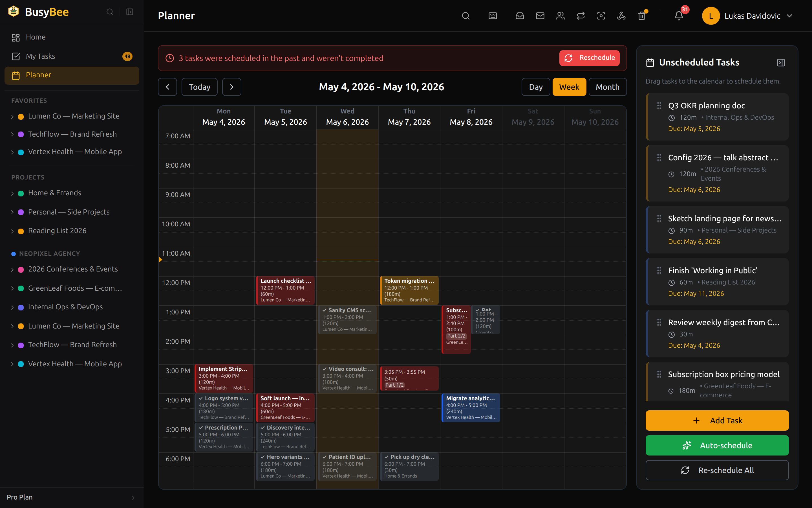Open the team members icon
The image size is (812, 508).
(560, 16)
